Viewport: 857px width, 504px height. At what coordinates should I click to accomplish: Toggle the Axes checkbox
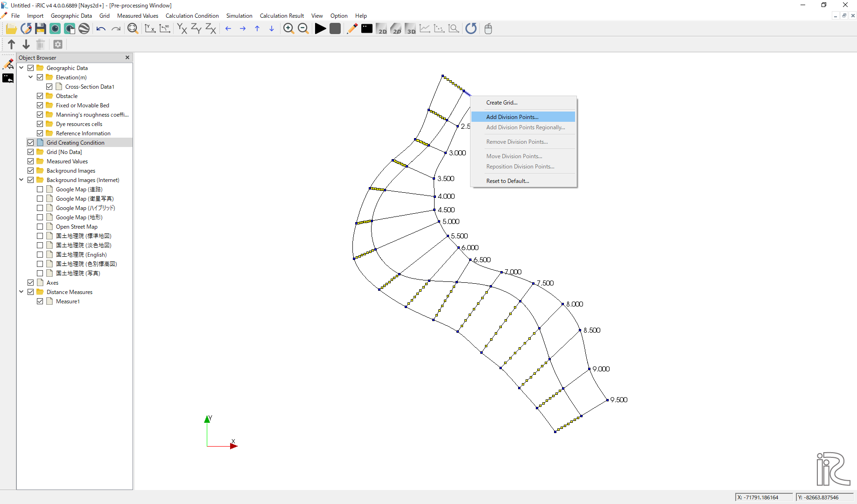click(31, 283)
